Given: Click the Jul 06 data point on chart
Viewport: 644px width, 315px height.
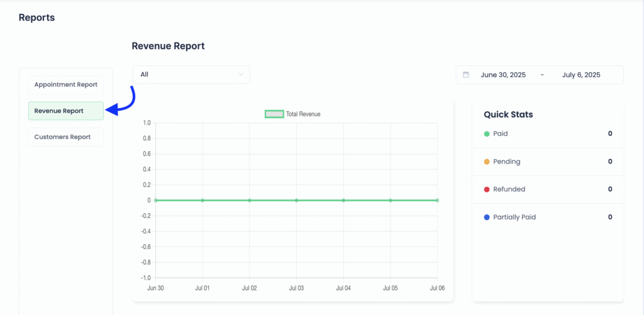Looking at the screenshot, I should (x=437, y=201).
